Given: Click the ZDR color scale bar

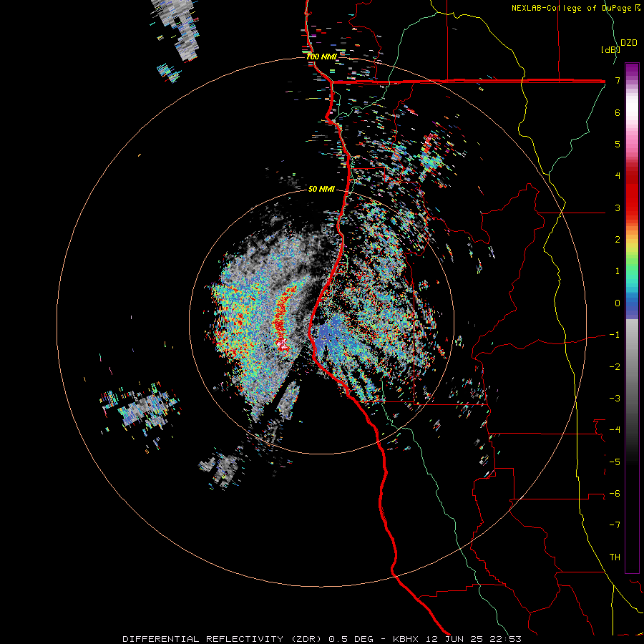Looking at the screenshot, I should pos(632,318).
